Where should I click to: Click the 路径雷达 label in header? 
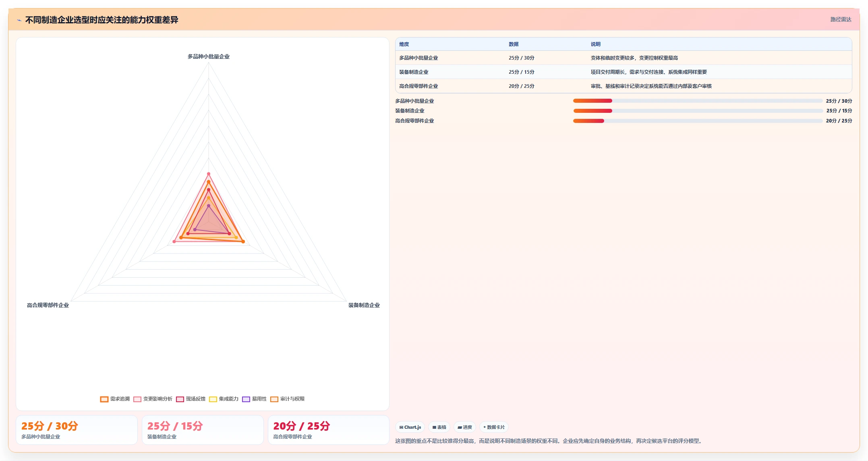point(841,19)
